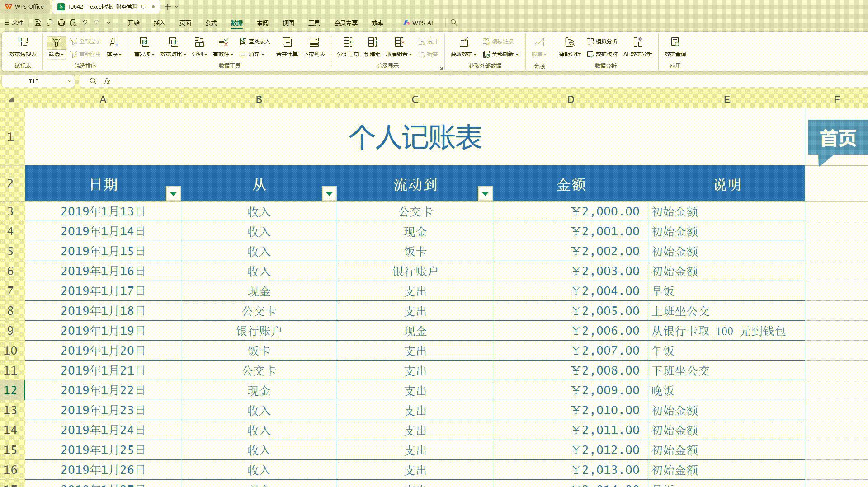This screenshot has height=487, width=868.
Task: Switch to the 审阅 ribbon tab
Action: [x=263, y=23]
